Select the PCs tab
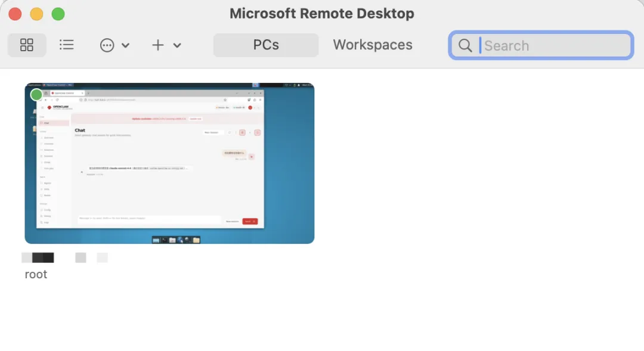The height and width of the screenshot is (351, 644). (266, 45)
